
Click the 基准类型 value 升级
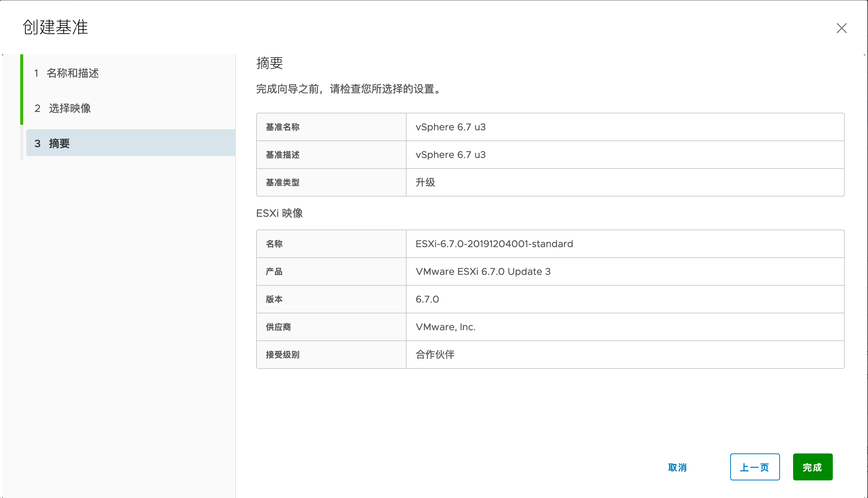(425, 182)
